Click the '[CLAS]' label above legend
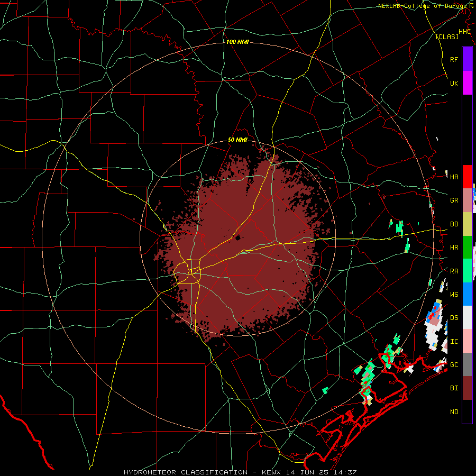This screenshot has height=476, width=476. 447,36
